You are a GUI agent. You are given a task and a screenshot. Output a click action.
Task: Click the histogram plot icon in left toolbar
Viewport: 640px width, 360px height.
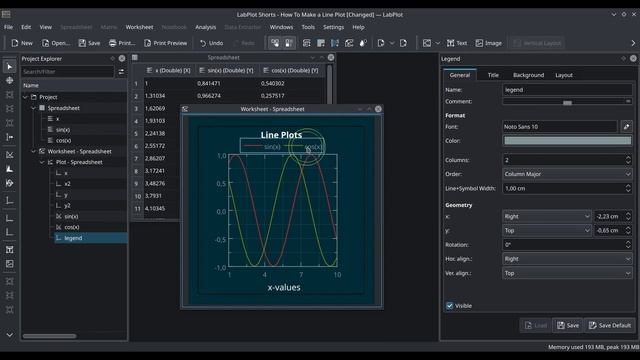click(x=9, y=169)
